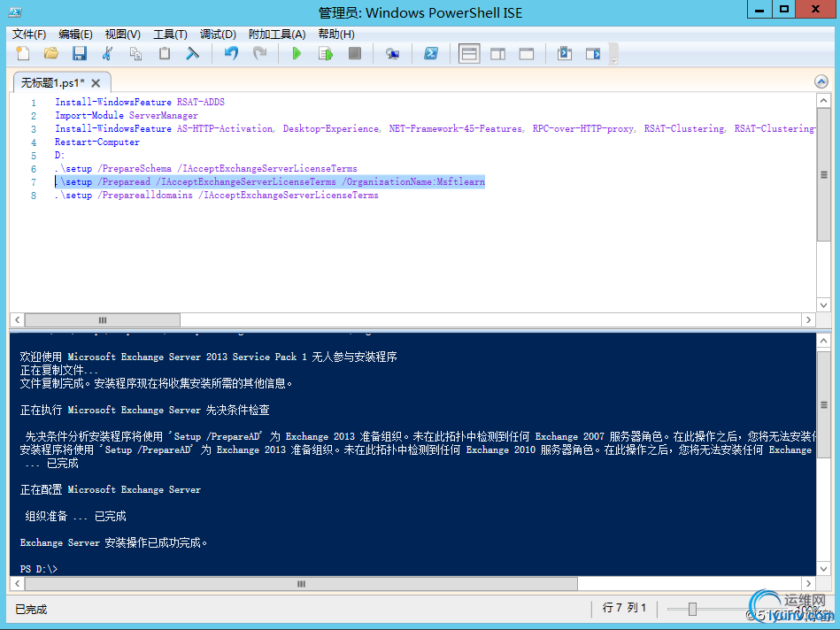The image size is (840, 630).
Task: Open New Remote PowerShell tab icon
Action: pyautogui.click(x=392, y=53)
